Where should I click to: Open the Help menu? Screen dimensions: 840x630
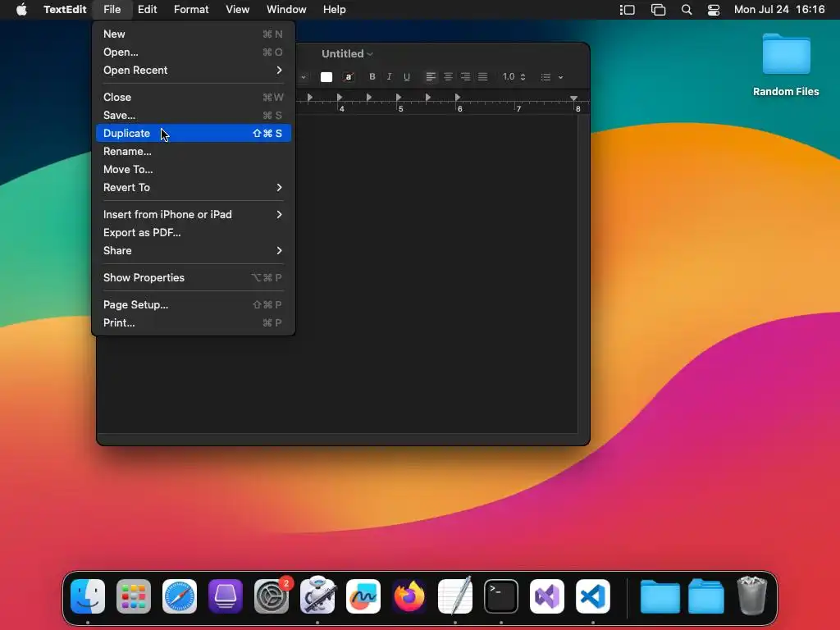pyautogui.click(x=335, y=10)
